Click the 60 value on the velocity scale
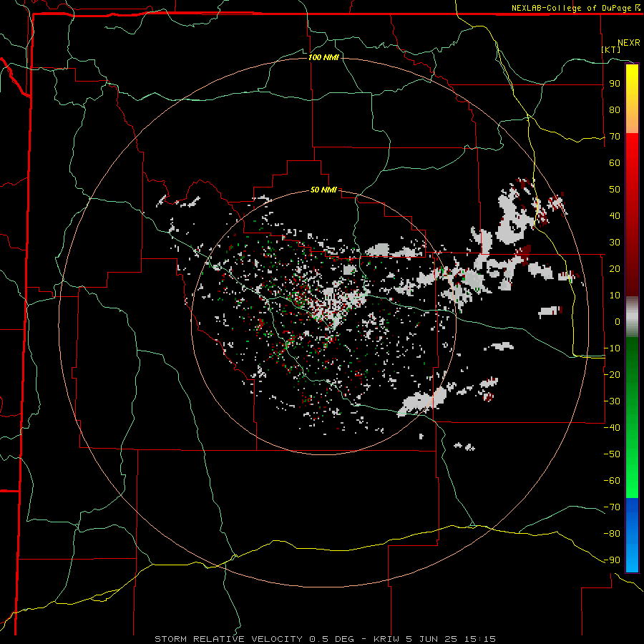The height and width of the screenshot is (644, 644). pyautogui.click(x=615, y=163)
